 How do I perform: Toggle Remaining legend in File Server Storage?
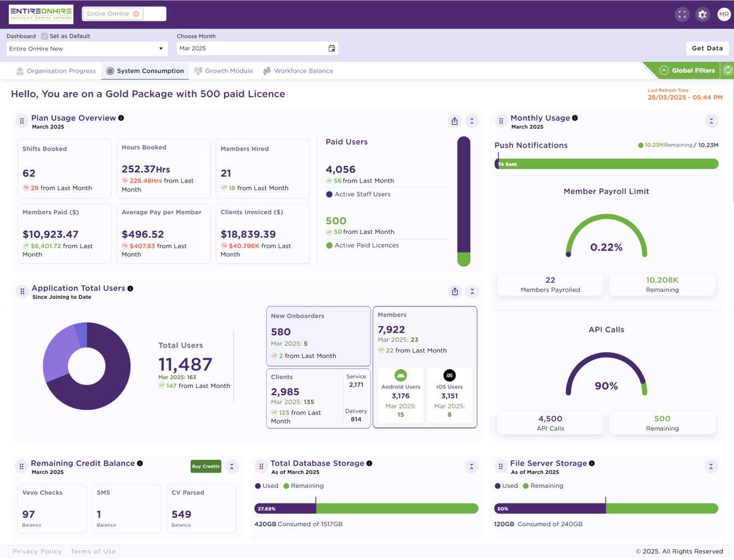(543, 486)
